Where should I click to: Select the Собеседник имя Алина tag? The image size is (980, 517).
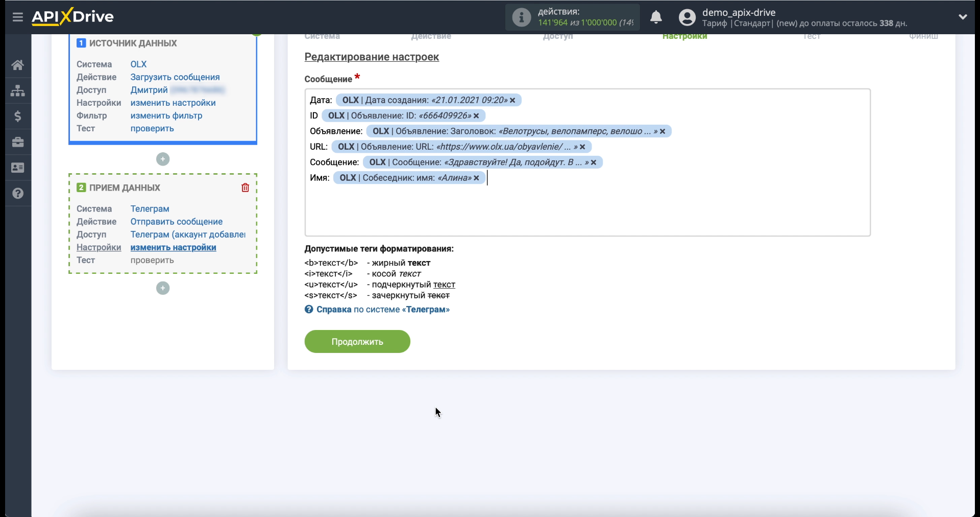(x=409, y=178)
